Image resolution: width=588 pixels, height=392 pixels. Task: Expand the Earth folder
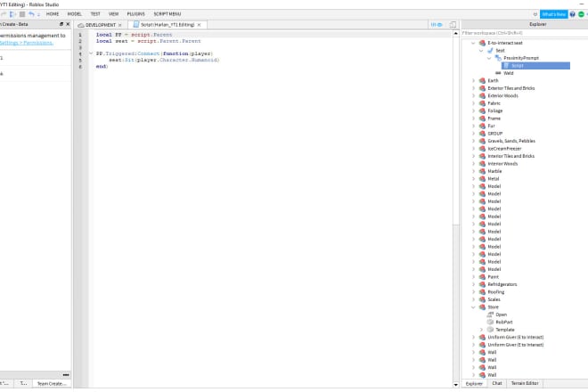tap(473, 81)
